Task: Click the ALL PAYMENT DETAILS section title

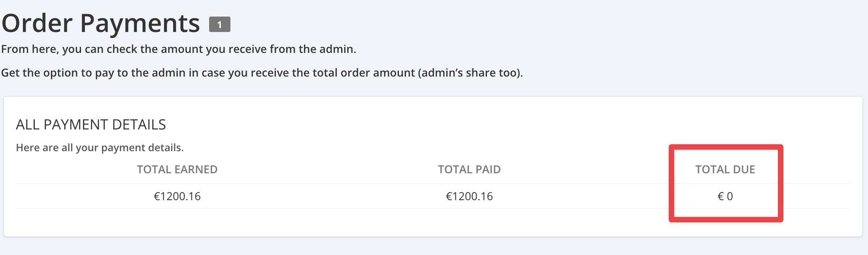Action: pos(91,125)
